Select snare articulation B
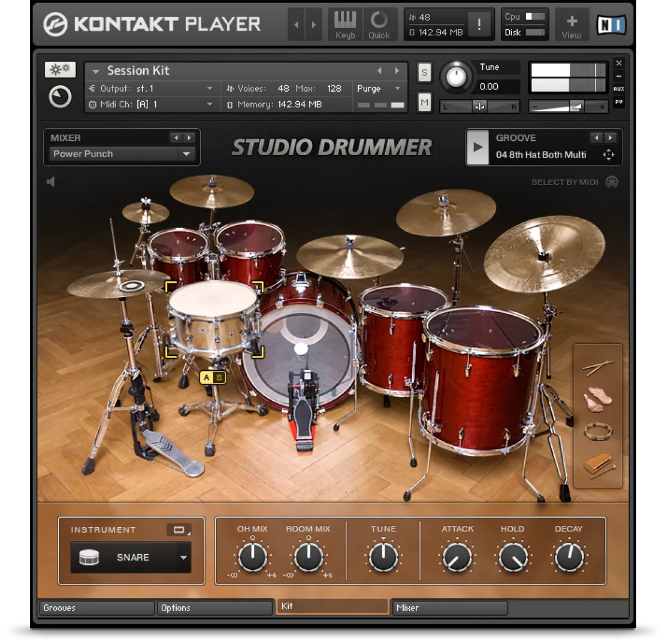The image size is (665, 644). pyautogui.click(x=219, y=377)
